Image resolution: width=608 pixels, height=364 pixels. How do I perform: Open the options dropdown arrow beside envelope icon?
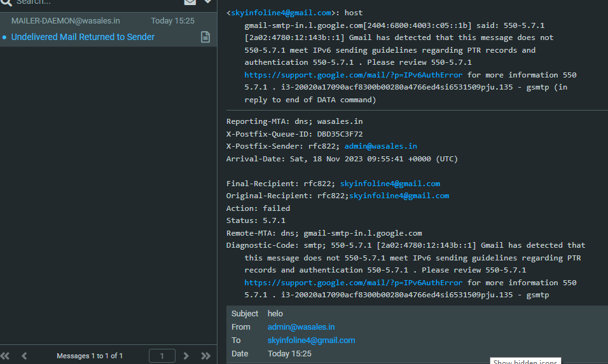pyautogui.click(x=207, y=3)
